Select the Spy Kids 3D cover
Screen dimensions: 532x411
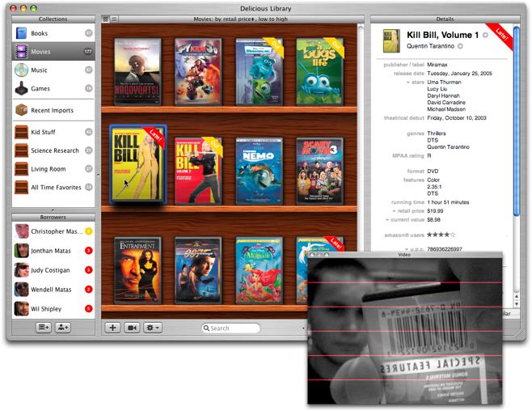tap(198, 72)
